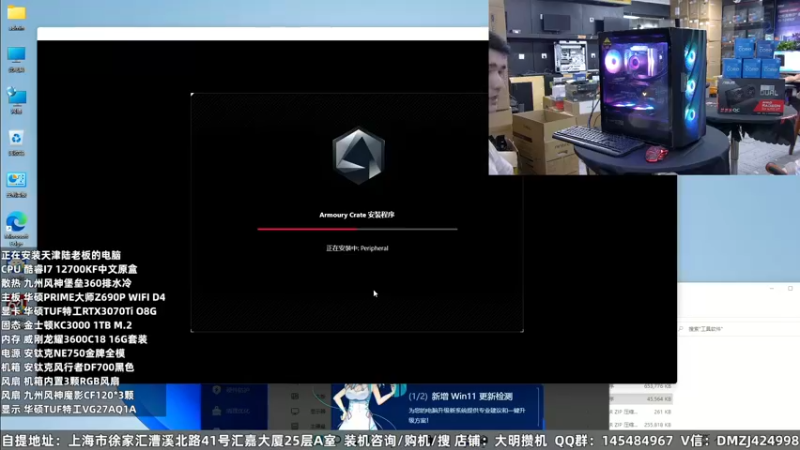Click the monitor icon in background app list
Screen dimensions: 800x450
[295, 411]
